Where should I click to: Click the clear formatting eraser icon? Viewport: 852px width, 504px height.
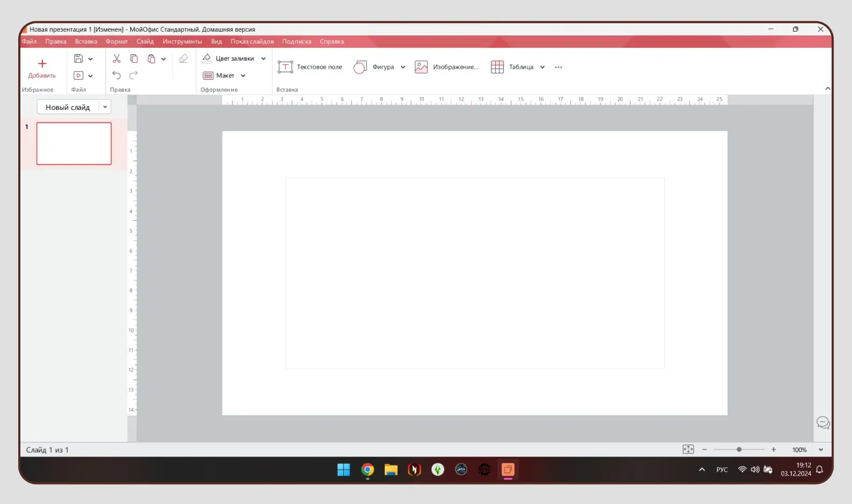click(x=183, y=58)
